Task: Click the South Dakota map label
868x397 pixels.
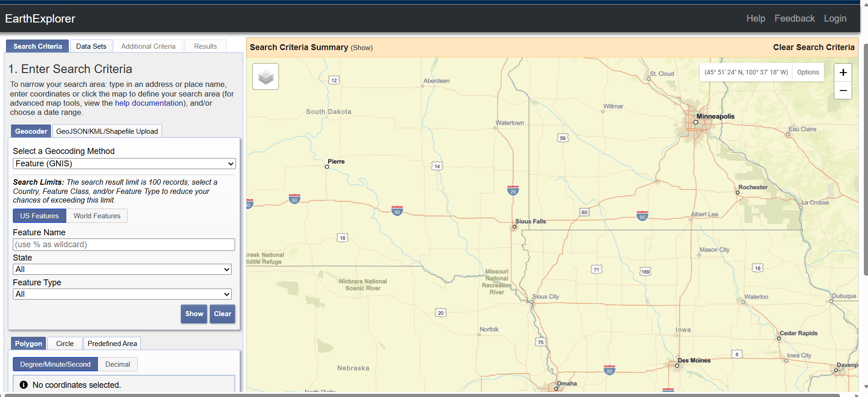Action: [x=329, y=112]
